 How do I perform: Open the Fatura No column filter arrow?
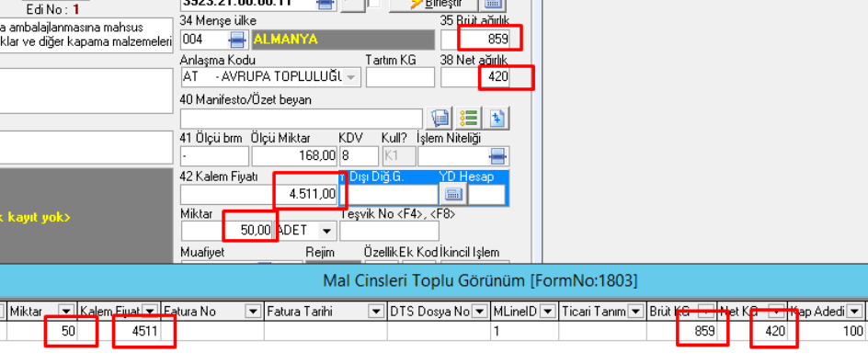click(253, 312)
